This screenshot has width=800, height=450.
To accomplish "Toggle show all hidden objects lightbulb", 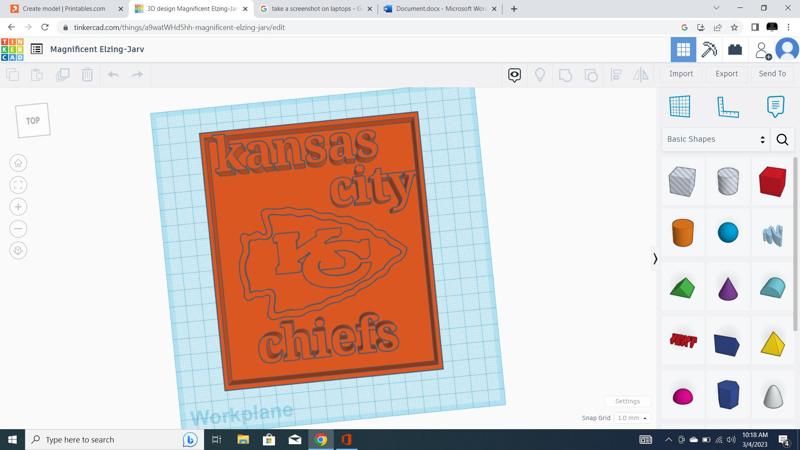I will click(540, 75).
